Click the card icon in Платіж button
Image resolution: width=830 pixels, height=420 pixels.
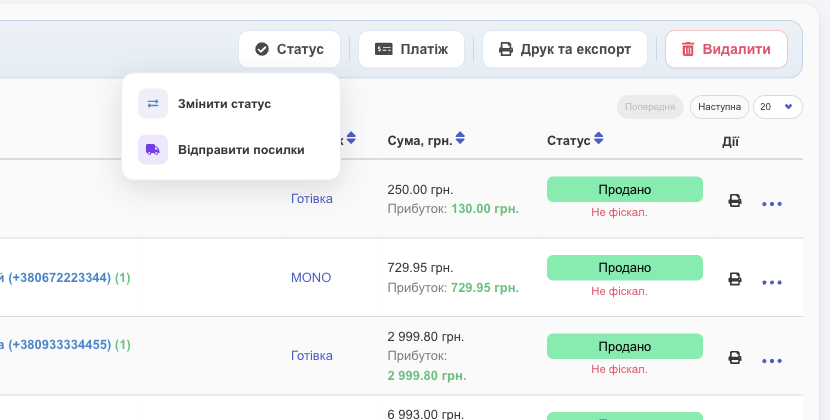(x=383, y=49)
